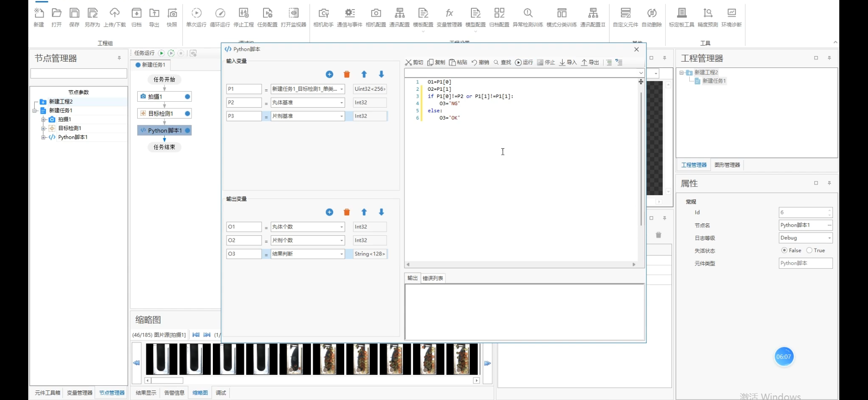
Task: Open O3 结果判断 dropdown
Action: tap(341, 254)
